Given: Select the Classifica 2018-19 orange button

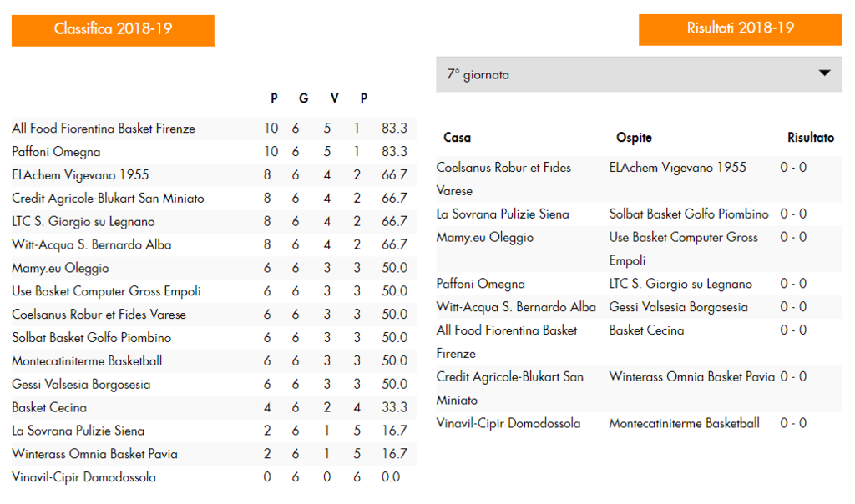Looking at the screenshot, I should click(113, 30).
